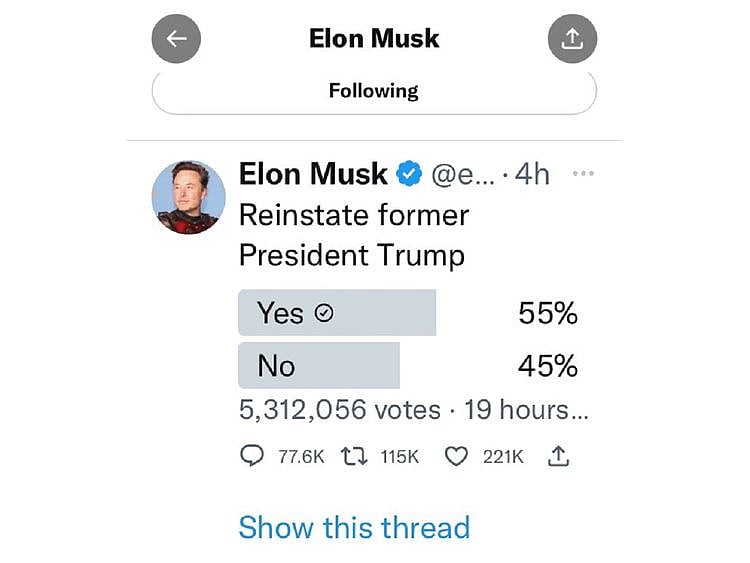Click the tweet text about reinstating Trump
Viewport: 750px width, 563px height.
[353, 234]
